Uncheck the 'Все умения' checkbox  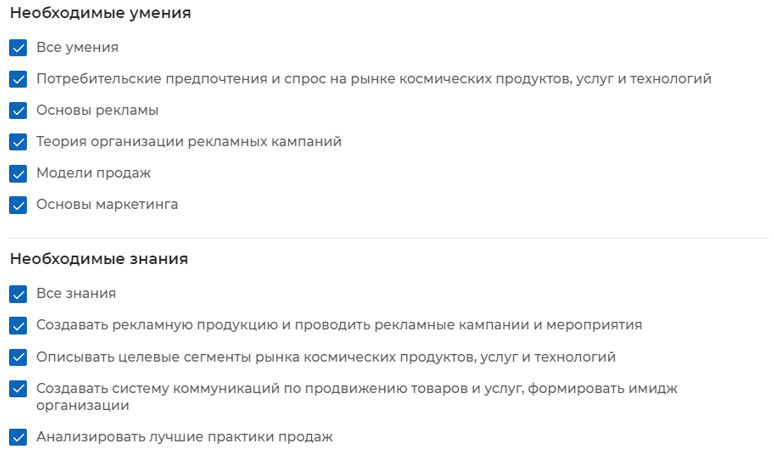click(x=18, y=47)
